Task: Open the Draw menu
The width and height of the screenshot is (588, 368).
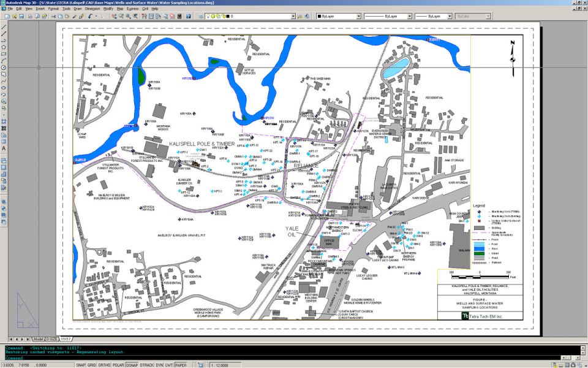Action: point(78,8)
